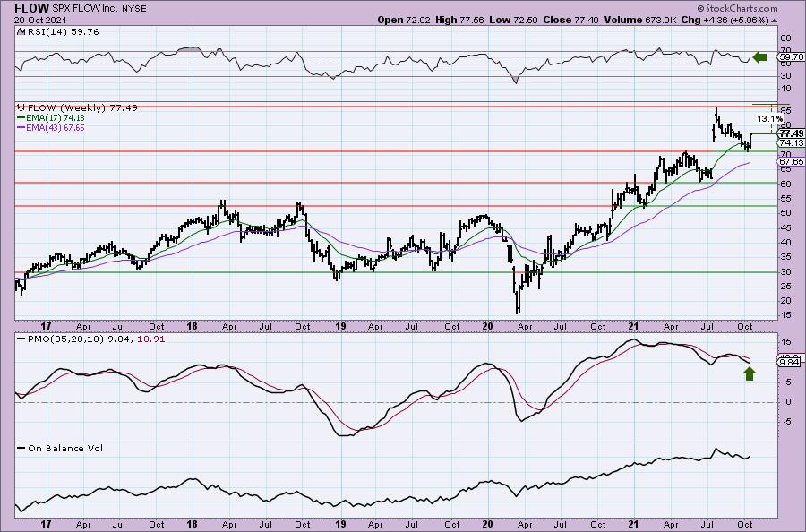Click the 45 price level on the price axis

[x=785, y=227]
